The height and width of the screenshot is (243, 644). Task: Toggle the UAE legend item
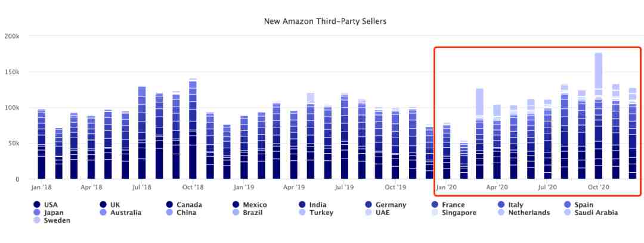(x=377, y=213)
